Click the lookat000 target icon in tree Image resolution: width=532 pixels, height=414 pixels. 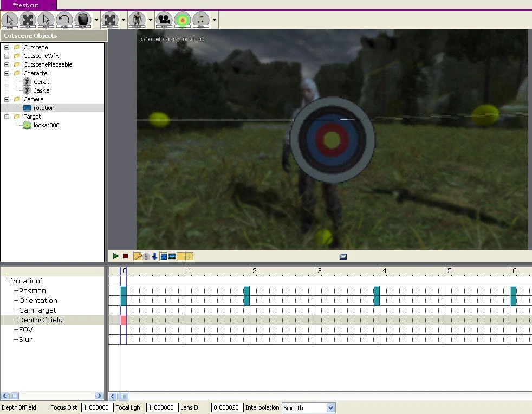[27, 125]
